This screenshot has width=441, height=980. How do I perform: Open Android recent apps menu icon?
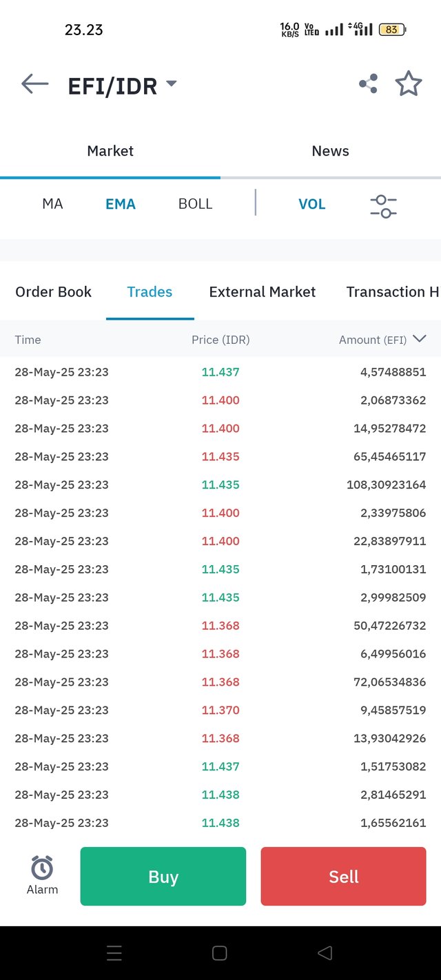[x=114, y=953]
